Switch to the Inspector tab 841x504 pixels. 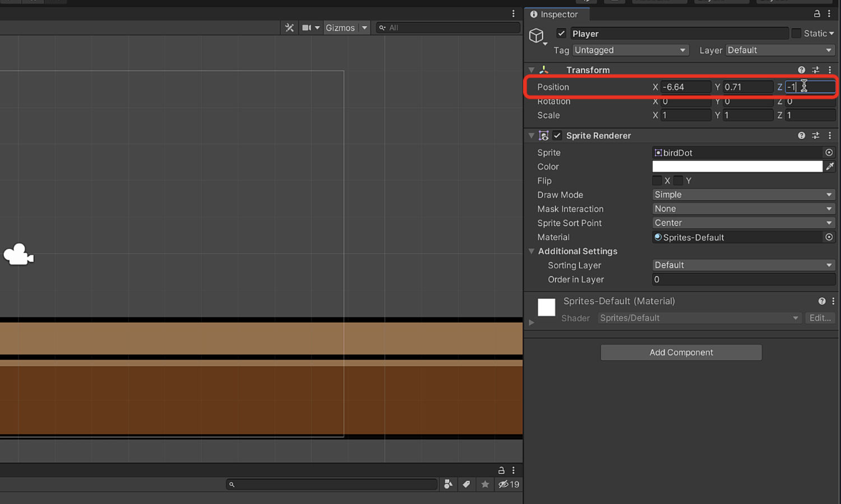[554, 15]
